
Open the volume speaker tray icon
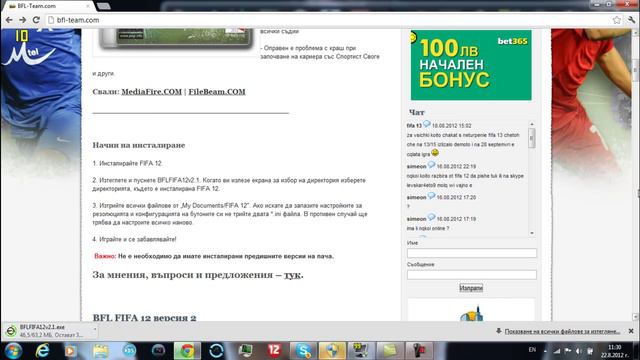[579, 351]
